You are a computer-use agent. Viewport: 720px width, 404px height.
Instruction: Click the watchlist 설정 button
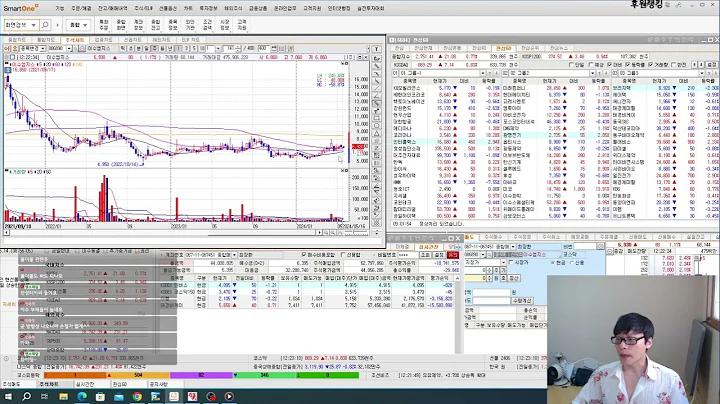pyautogui.click(x=711, y=65)
